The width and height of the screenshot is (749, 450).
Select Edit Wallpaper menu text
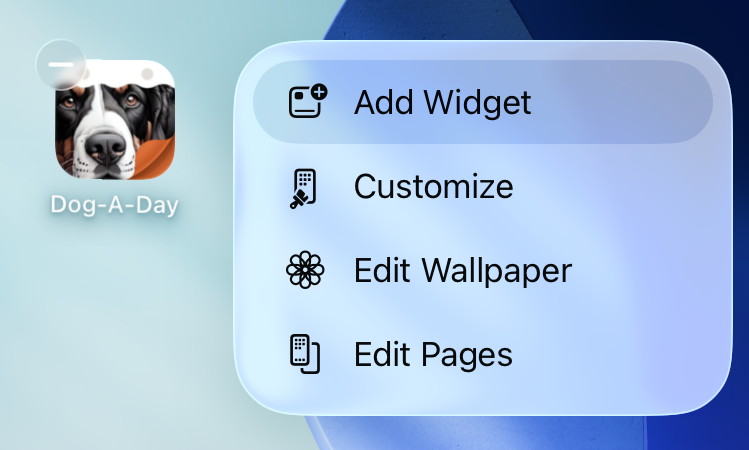tap(463, 271)
